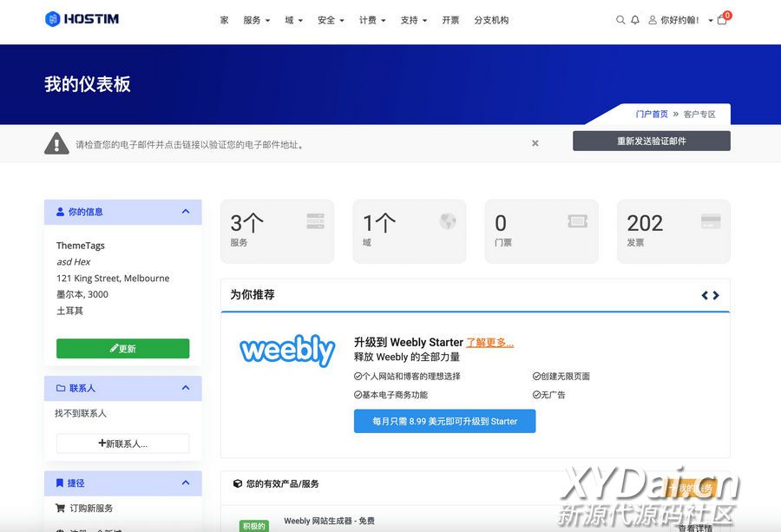781x532 pixels.
Task: Open the 分支机构 menu item
Action: [x=491, y=20]
